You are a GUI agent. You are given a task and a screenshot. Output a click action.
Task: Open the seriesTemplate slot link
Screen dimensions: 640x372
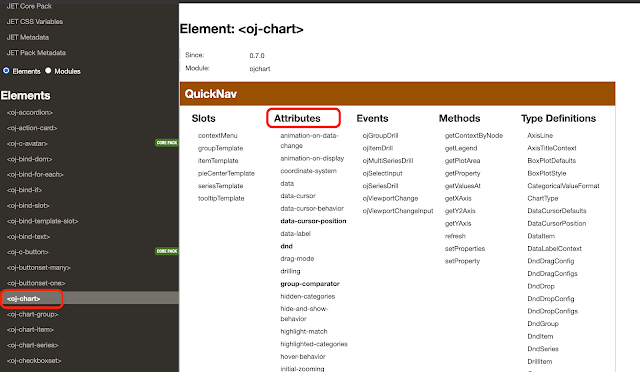220,186
